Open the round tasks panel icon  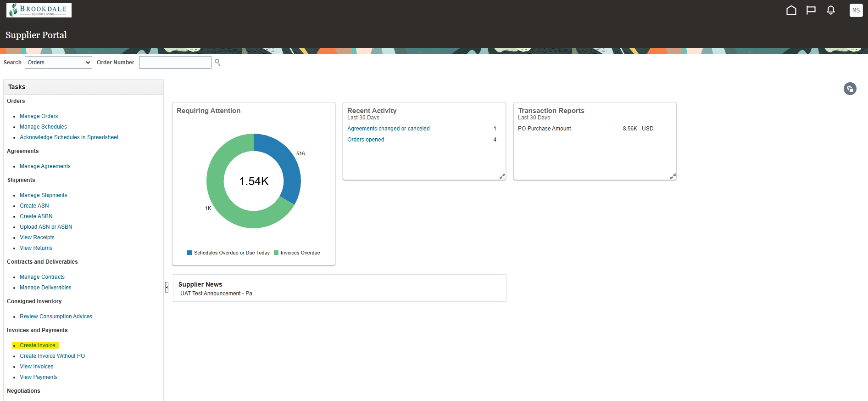click(x=850, y=89)
